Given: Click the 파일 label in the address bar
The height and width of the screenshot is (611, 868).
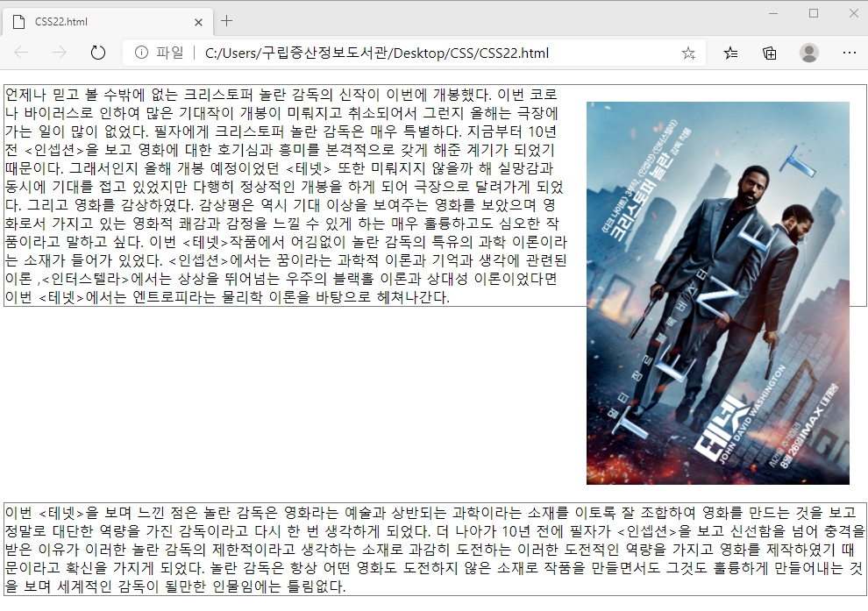Looking at the screenshot, I should [x=169, y=53].
